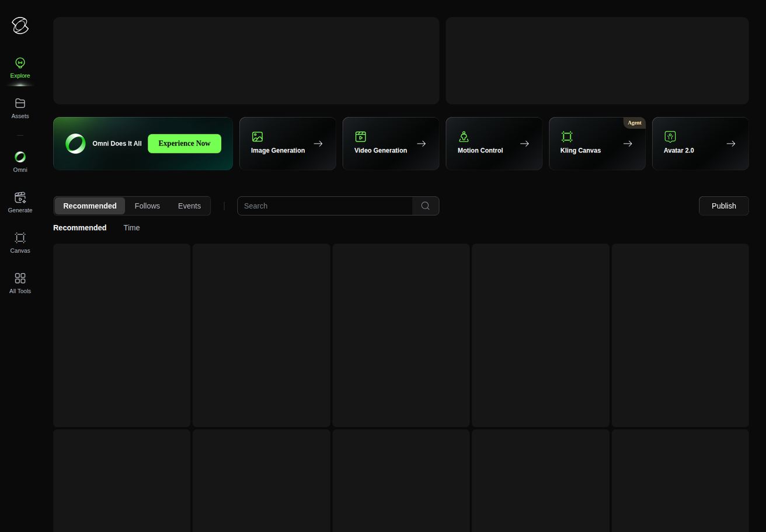The height and width of the screenshot is (532, 766).
Task: Open the Omni sidebar icon
Action: (x=20, y=157)
